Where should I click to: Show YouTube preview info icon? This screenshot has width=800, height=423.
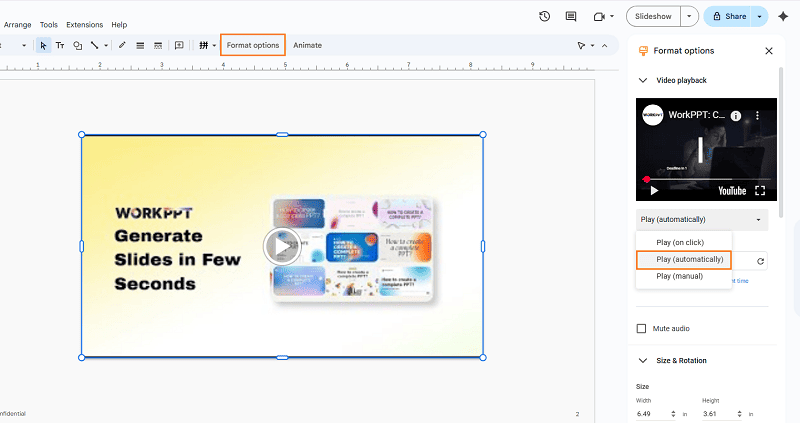coord(736,116)
